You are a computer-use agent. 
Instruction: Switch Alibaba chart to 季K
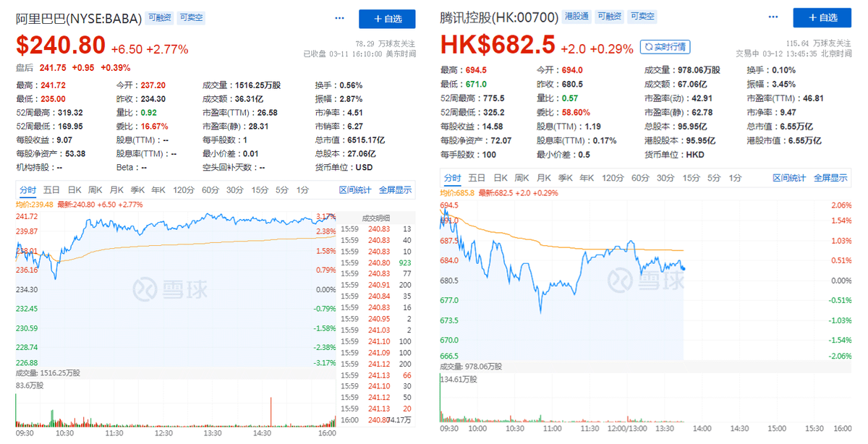pyautogui.click(x=137, y=190)
